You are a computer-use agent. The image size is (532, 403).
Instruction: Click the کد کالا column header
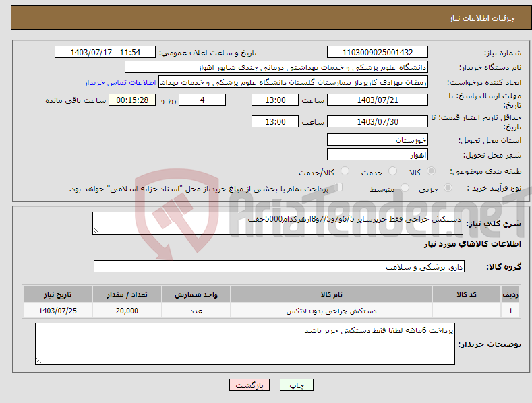pos(467,294)
